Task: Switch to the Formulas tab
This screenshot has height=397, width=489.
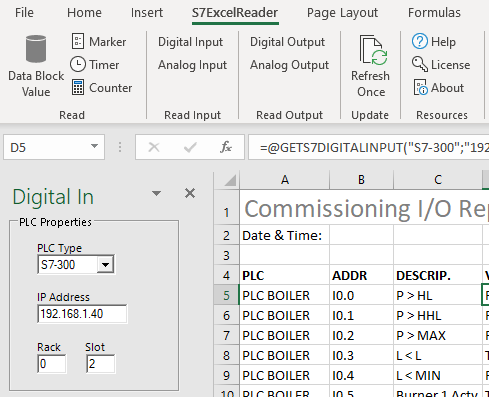Action: [434, 13]
